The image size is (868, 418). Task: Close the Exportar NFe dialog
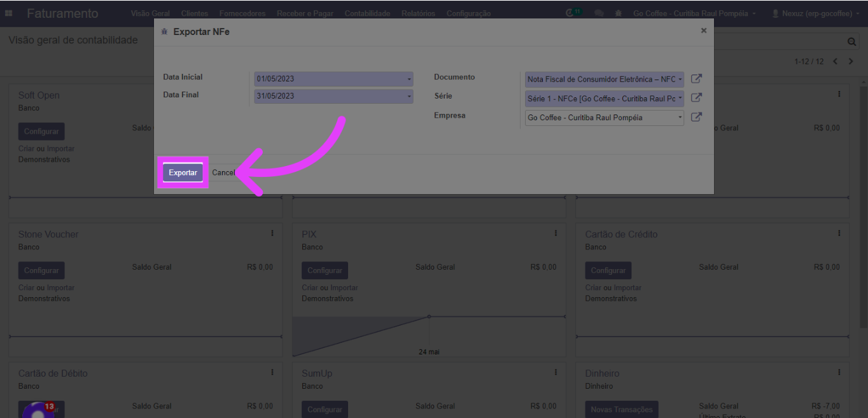pos(703,31)
